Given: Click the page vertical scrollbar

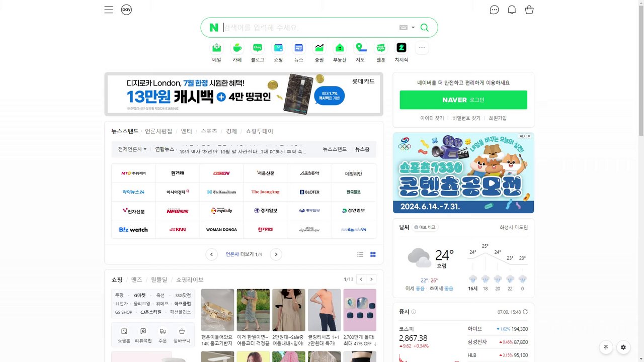Looking at the screenshot, I should [x=640, y=70].
